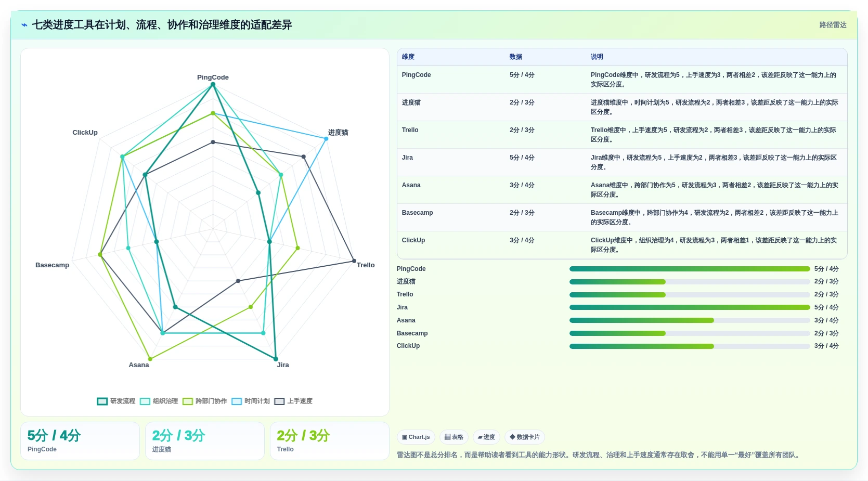Click the Chart.js tag chip
Image resolution: width=868 pixels, height=481 pixels.
click(416, 437)
